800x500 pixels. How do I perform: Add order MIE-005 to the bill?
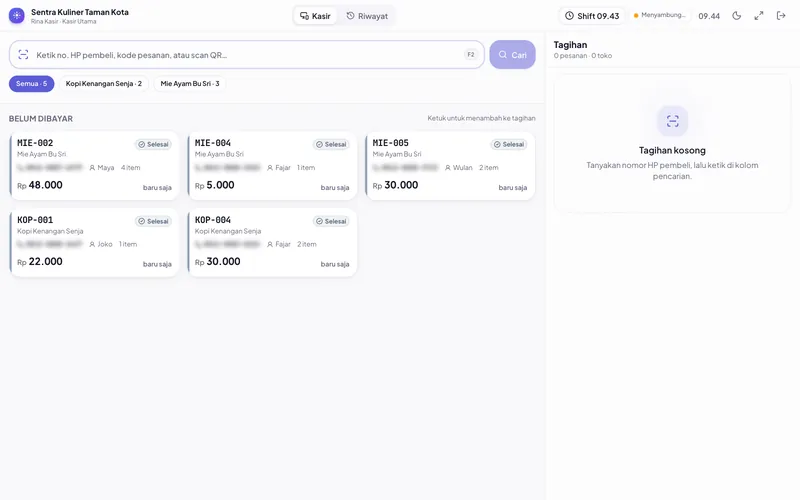[450, 166]
